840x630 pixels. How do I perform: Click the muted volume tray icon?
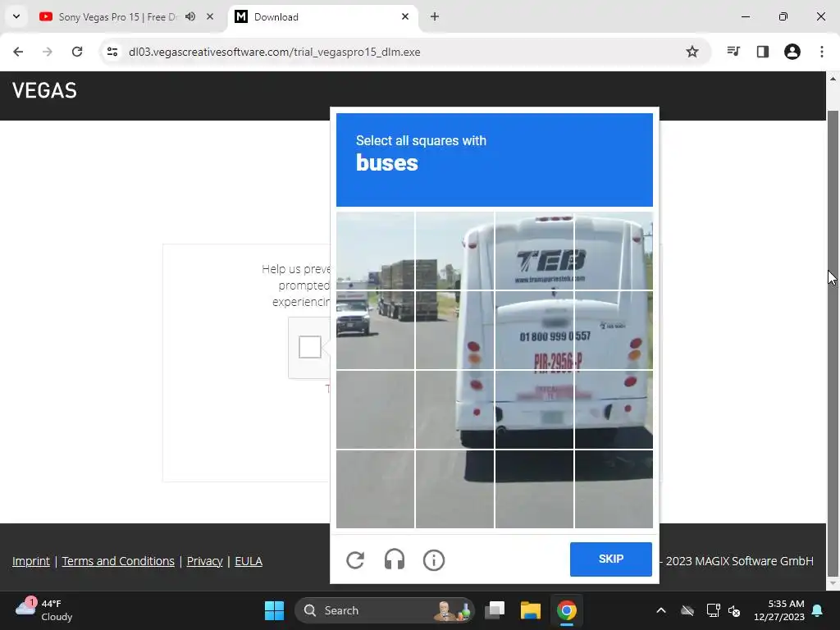[x=734, y=610]
